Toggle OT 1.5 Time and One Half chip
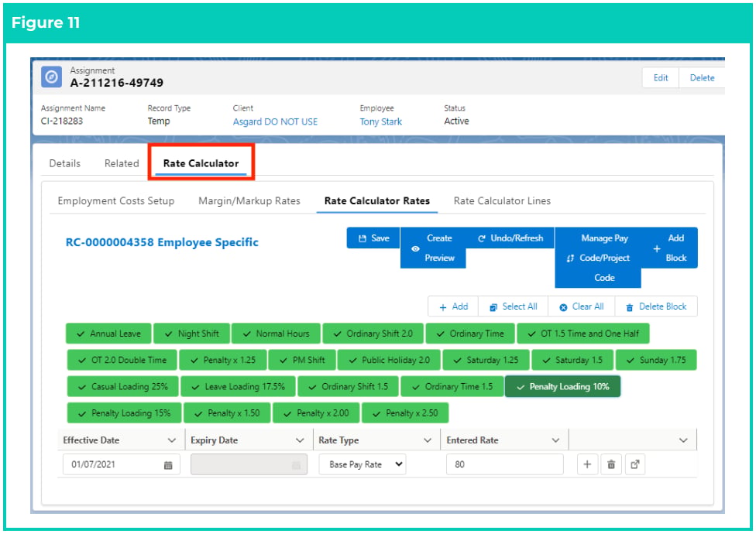 click(x=583, y=334)
